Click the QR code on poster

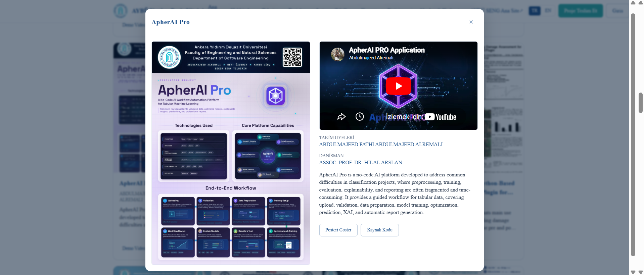point(292,57)
